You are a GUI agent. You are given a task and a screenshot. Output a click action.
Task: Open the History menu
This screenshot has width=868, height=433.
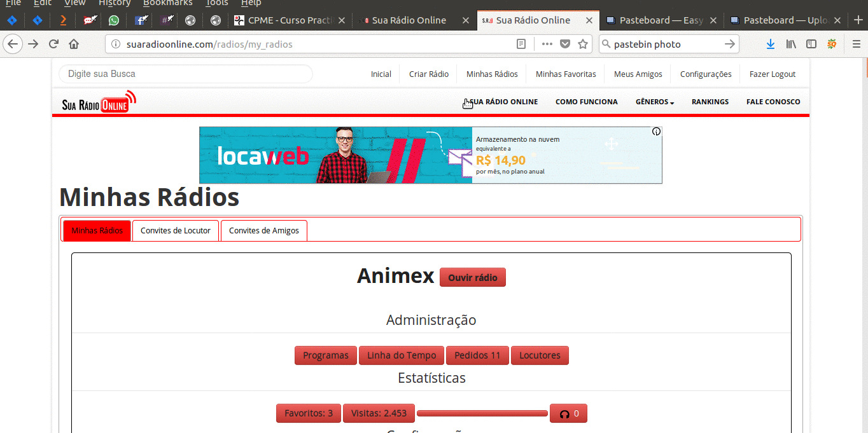click(114, 3)
